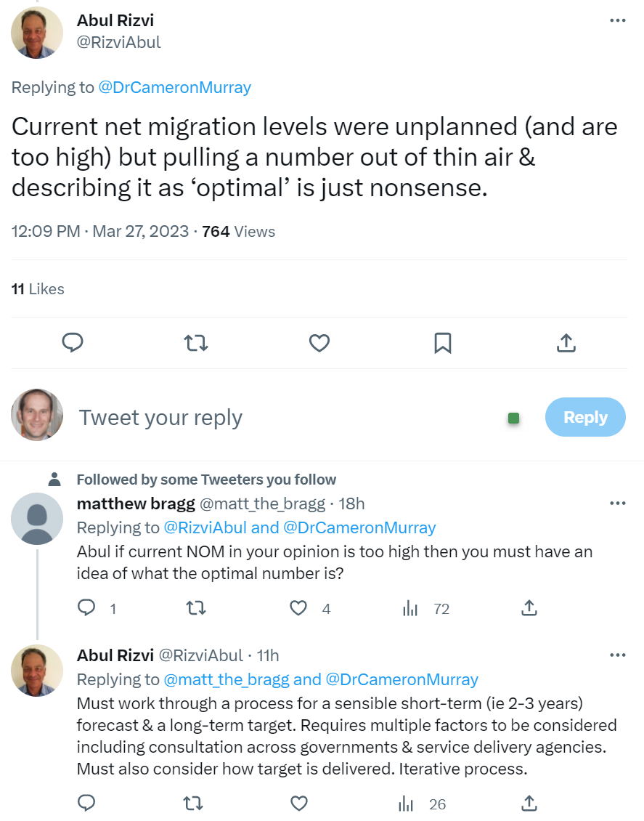View analytics for matthew bragg's reply
Viewport: 644px width, 821px height.
click(410, 608)
